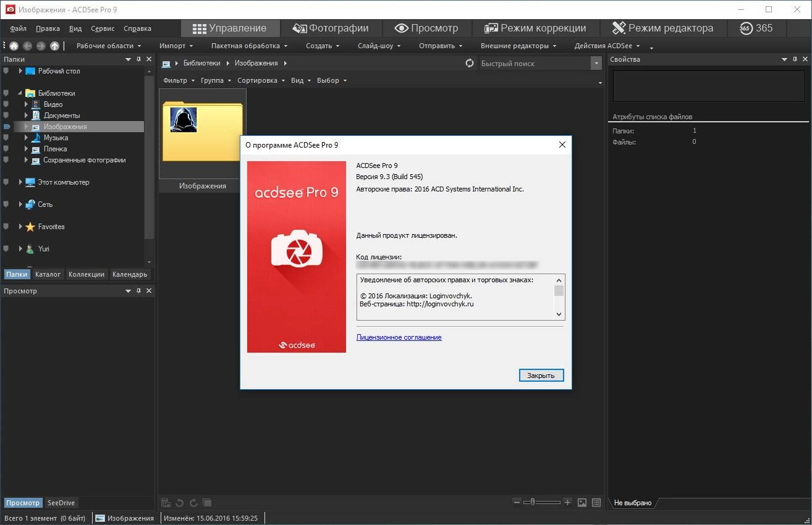The width and height of the screenshot is (812, 525).
Task: Click the list view icon at bottom right
Action: [x=596, y=503]
